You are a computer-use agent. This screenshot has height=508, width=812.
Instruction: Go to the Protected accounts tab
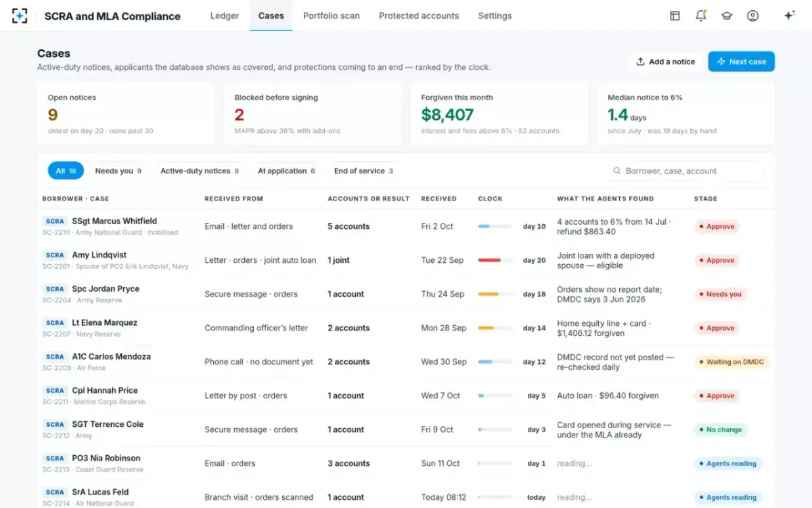click(419, 16)
